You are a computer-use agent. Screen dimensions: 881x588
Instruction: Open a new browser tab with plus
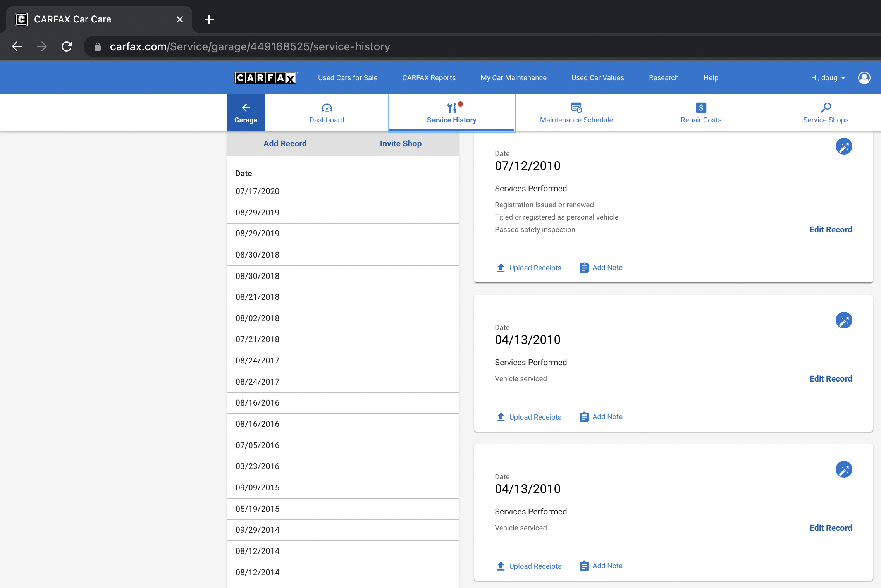click(209, 19)
